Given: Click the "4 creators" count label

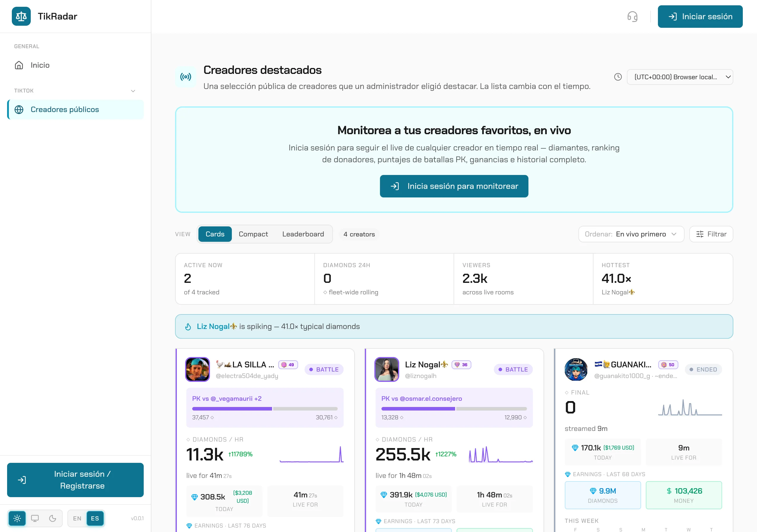Looking at the screenshot, I should pos(359,234).
